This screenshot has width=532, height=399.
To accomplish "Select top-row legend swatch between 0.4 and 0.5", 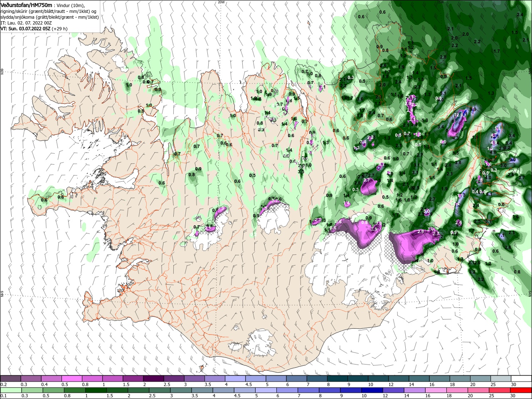I will (x=51, y=379).
